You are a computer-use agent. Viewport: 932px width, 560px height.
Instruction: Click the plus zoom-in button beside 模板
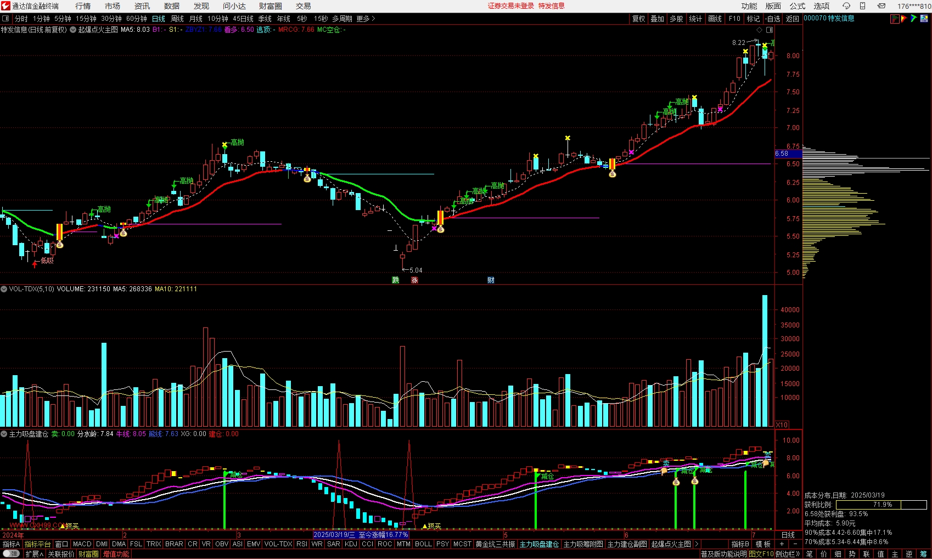[782, 544]
